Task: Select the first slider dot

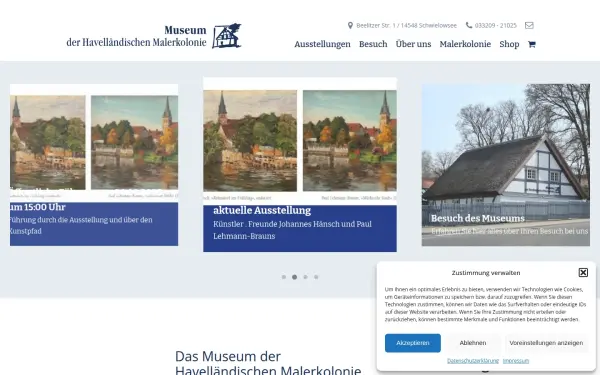Action: click(x=284, y=277)
